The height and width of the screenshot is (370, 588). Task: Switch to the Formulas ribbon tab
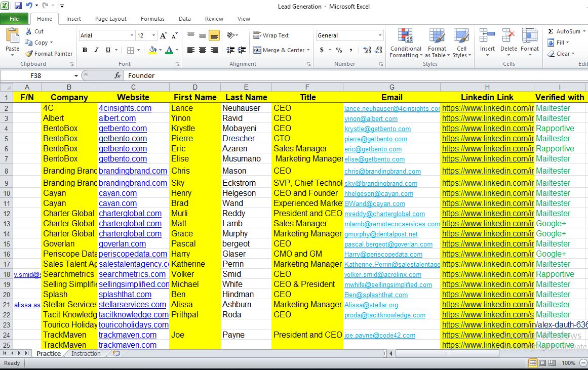pyautogui.click(x=152, y=19)
